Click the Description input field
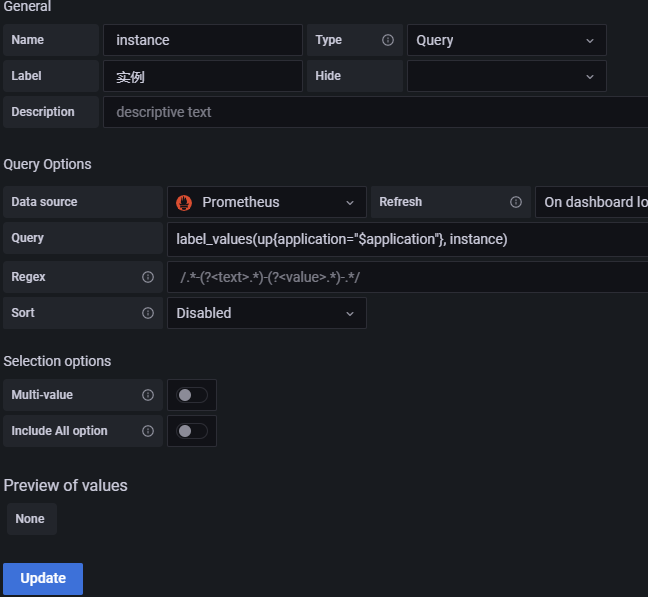 coord(376,112)
